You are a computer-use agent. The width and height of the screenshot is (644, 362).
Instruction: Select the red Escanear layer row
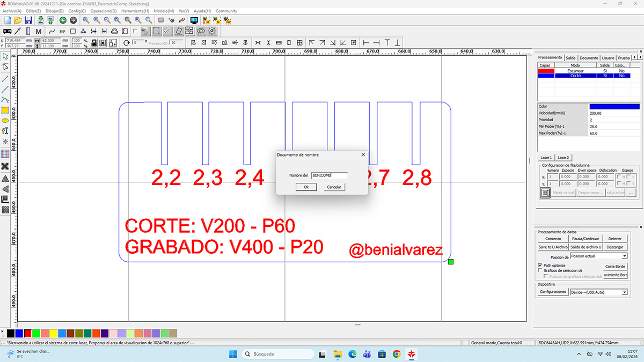583,71
